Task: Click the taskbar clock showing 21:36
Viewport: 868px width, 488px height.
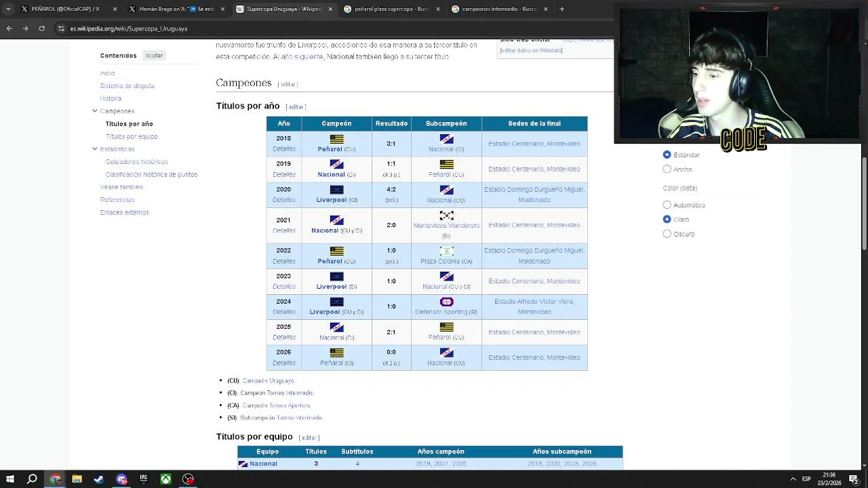Action: pos(829,479)
